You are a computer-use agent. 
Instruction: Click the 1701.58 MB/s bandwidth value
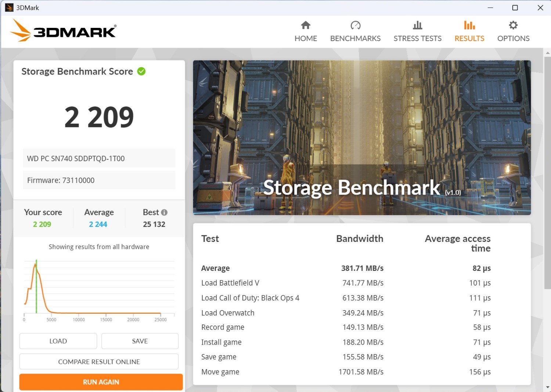click(361, 372)
